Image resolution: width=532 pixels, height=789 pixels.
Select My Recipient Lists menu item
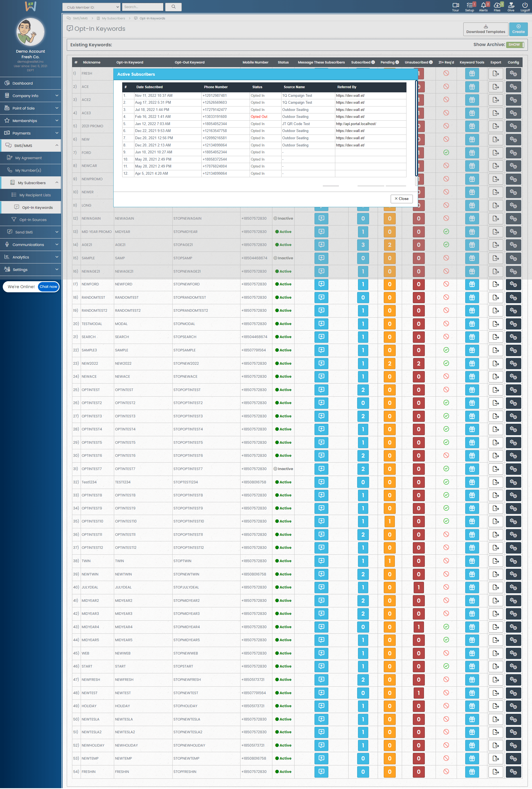coord(35,195)
